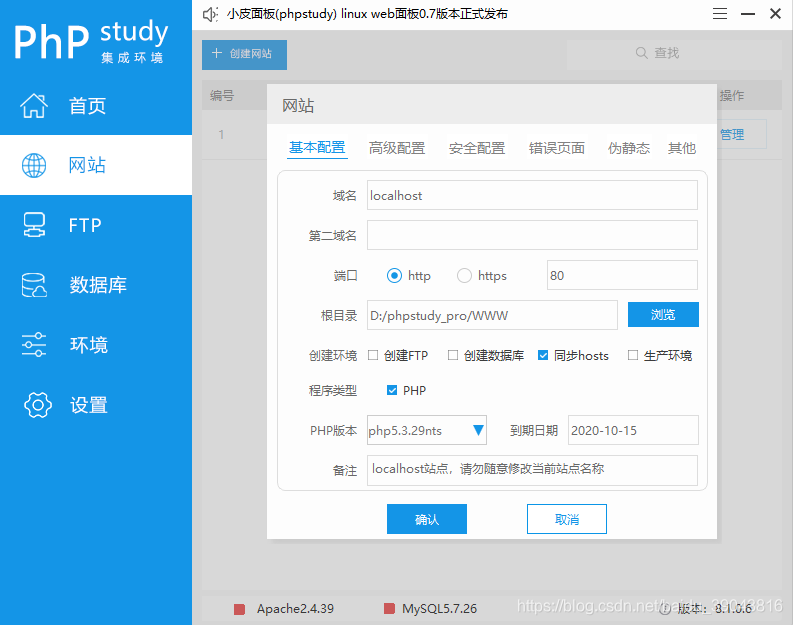The image size is (793, 625).
Task: Click the search magnifier icon
Action: pyautogui.click(x=641, y=53)
